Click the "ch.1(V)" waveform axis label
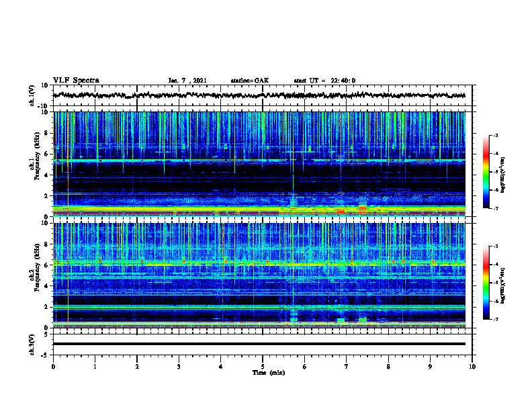532x411 pixels. 32,95
